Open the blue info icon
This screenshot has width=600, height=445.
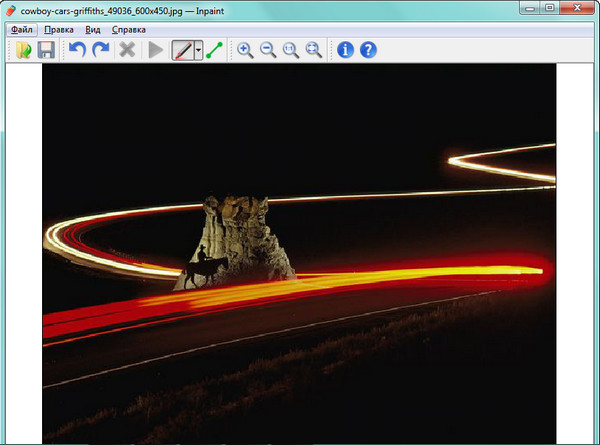click(x=346, y=49)
